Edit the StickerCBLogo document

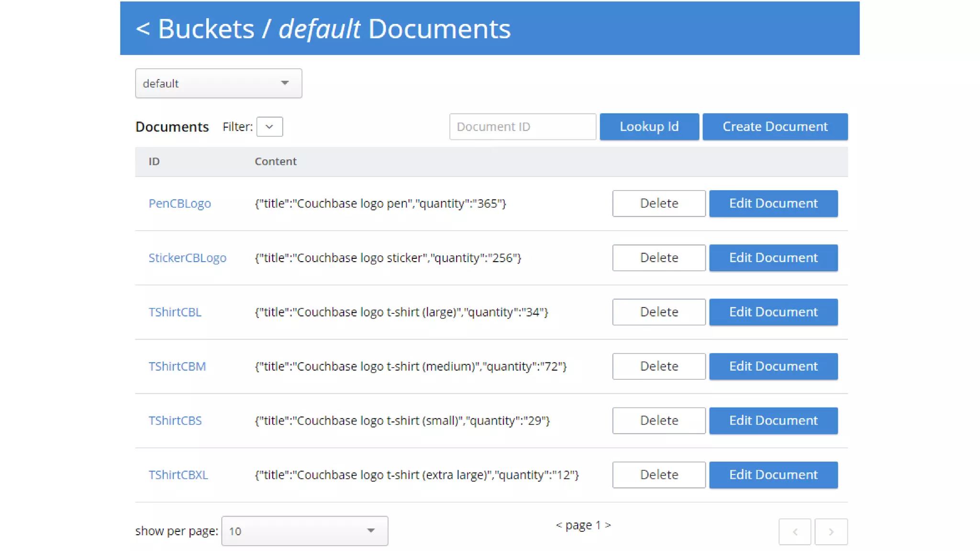click(x=773, y=258)
